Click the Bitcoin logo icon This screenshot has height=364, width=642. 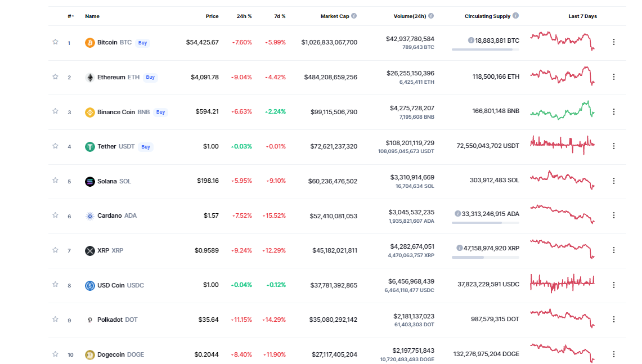89,43
